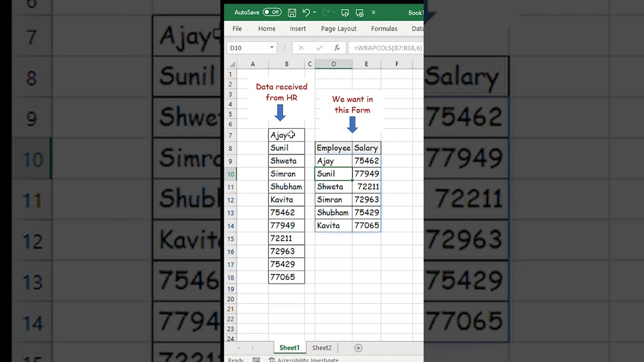This screenshot has height=362, width=644.
Task: Click the Undo arrow icon
Action: (306, 13)
